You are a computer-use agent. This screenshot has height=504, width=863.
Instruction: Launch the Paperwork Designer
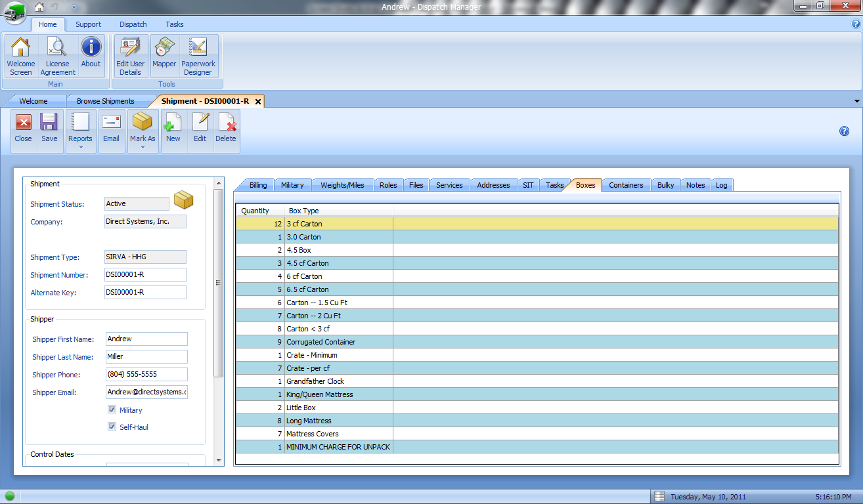pyautogui.click(x=198, y=55)
